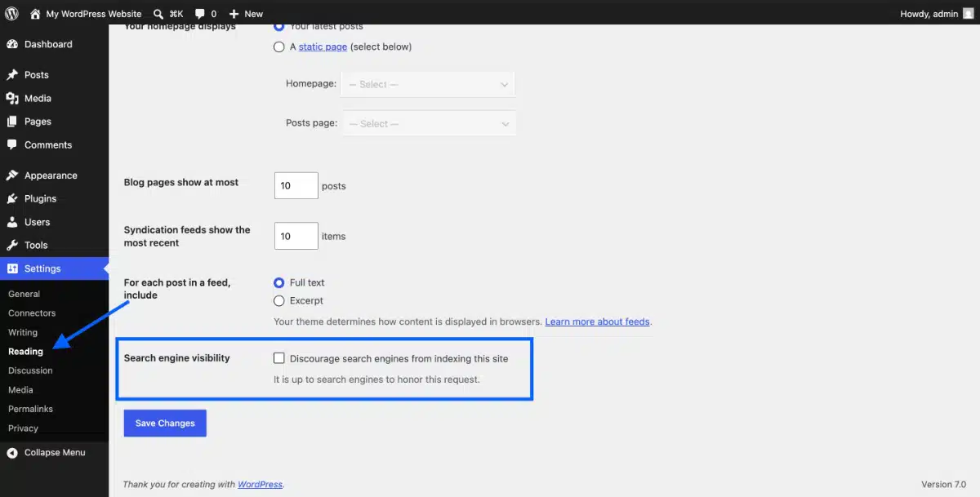This screenshot has height=497, width=980.
Task: Open Users menu item
Action: 54,222
